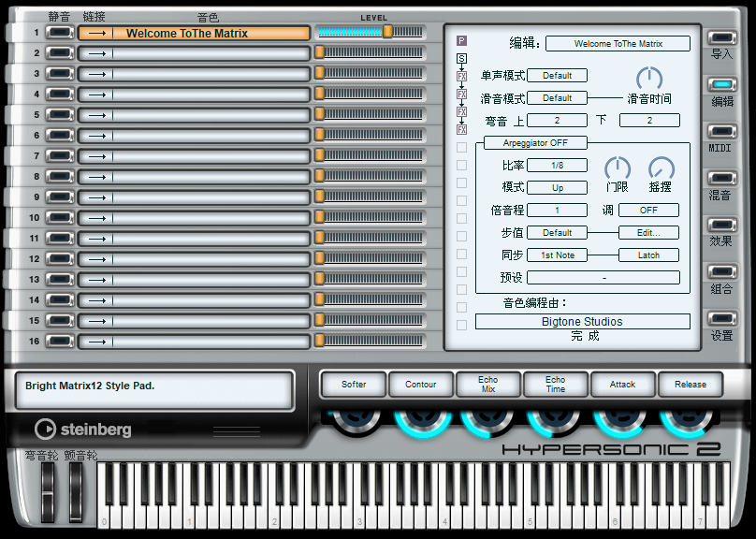Viewport: 756px width, 539px height.
Task: Select the second FX slot icon
Action: (x=461, y=94)
